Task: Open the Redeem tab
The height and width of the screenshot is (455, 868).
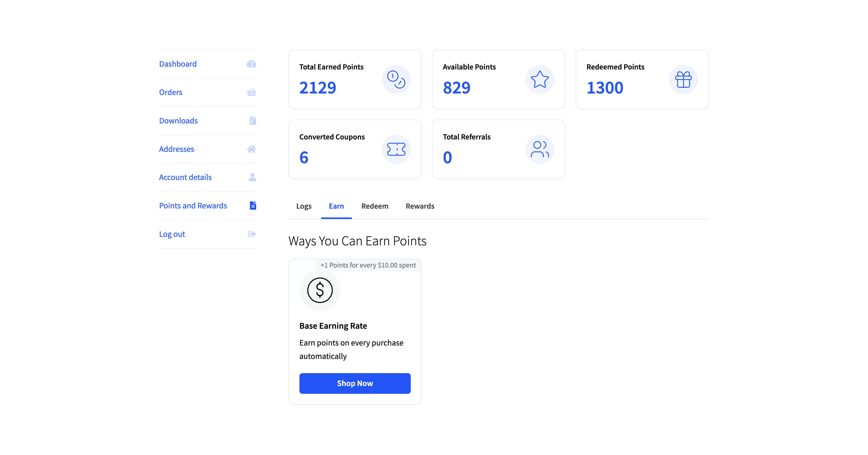Action: pos(375,206)
